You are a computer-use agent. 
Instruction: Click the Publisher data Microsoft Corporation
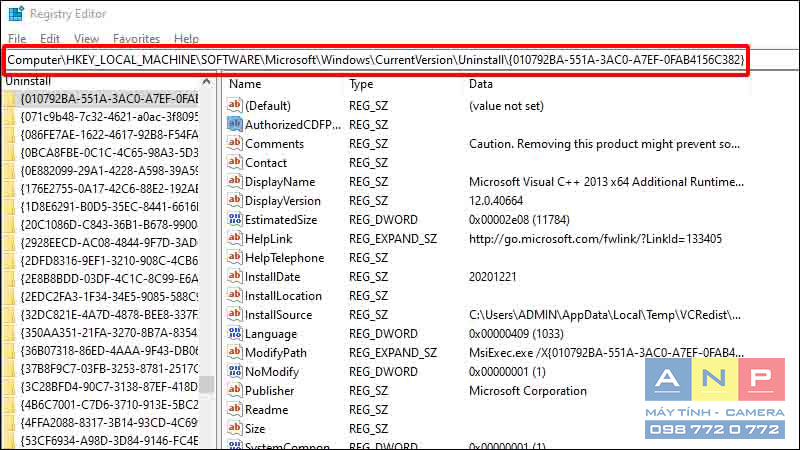528,391
